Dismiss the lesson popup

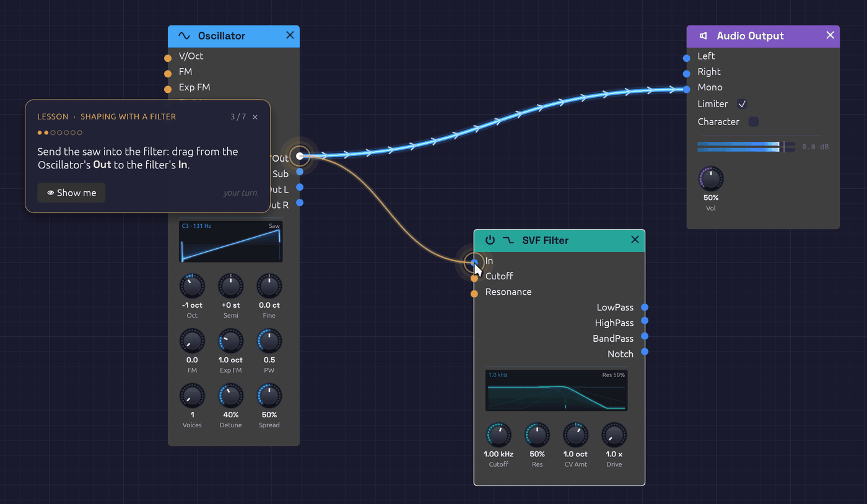(255, 116)
